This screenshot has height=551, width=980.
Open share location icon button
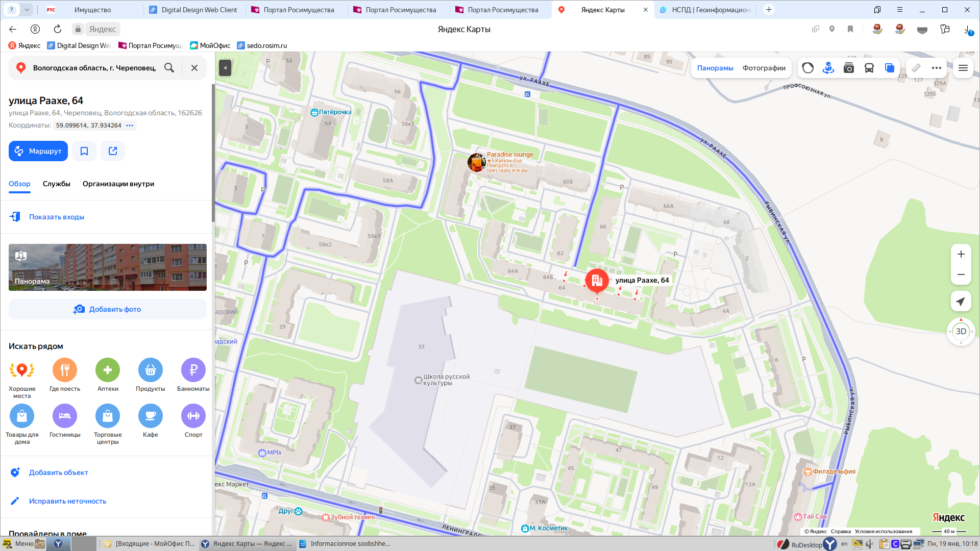[113, 151]
